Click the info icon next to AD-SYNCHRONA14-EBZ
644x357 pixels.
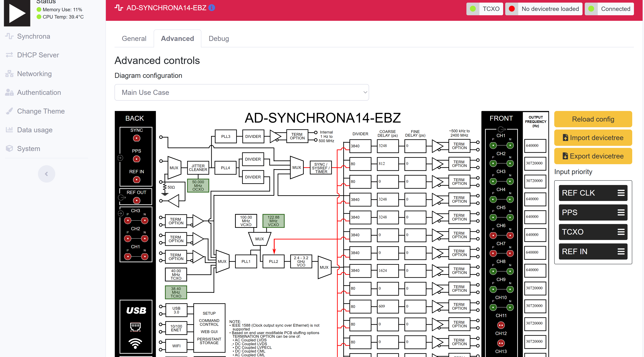pos(212,8)
